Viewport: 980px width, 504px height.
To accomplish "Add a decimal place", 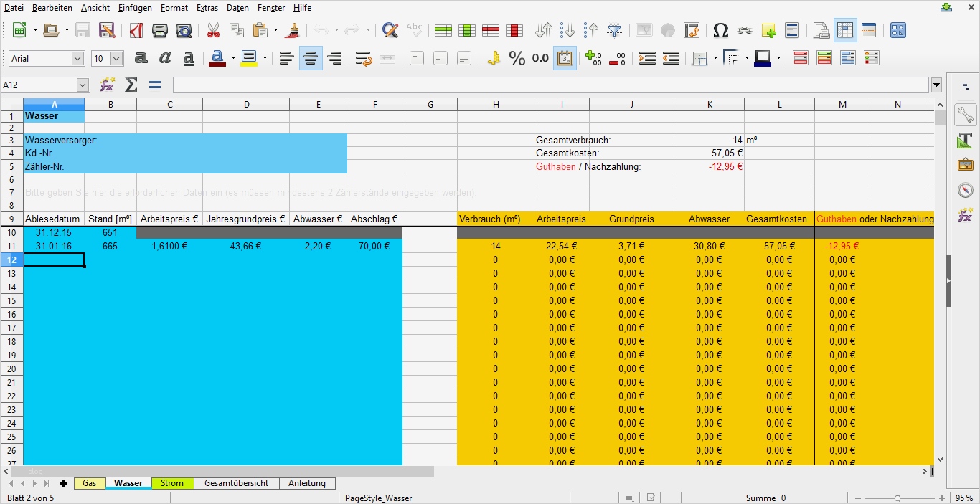I will pos(593,58).
